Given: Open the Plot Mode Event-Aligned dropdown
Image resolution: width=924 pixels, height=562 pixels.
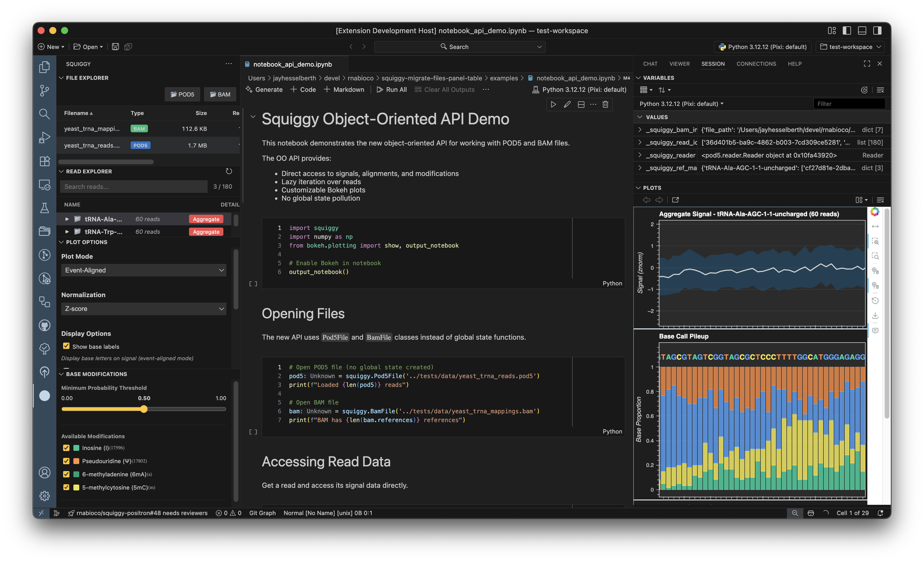Looking at the screenshot, I should click(x=144, y=270).
